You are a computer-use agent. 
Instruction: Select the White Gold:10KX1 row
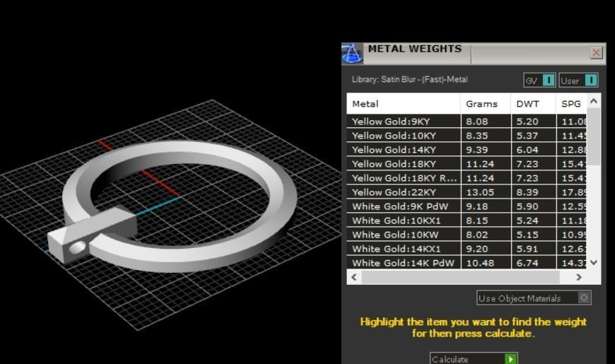467,221
